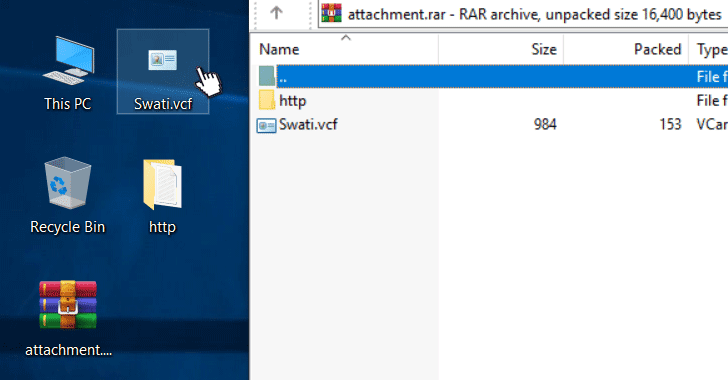Viewport: 728px width, 380px height.
Task: Click the sort direction arrow above Name
Action: 346,38
